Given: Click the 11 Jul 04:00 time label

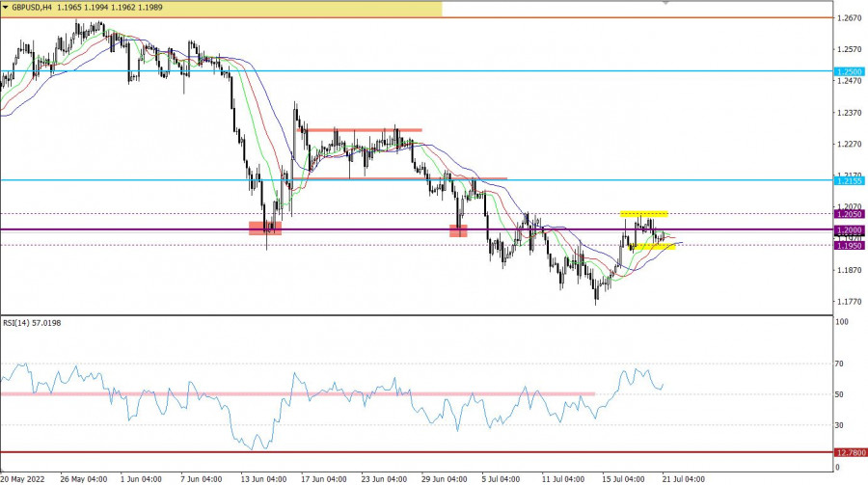Looking at the screenshot, I should (563, 479).
